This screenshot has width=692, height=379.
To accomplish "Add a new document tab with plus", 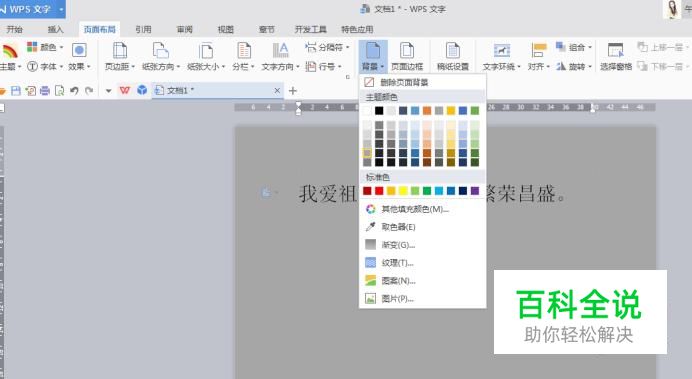I will coord(293,91).
